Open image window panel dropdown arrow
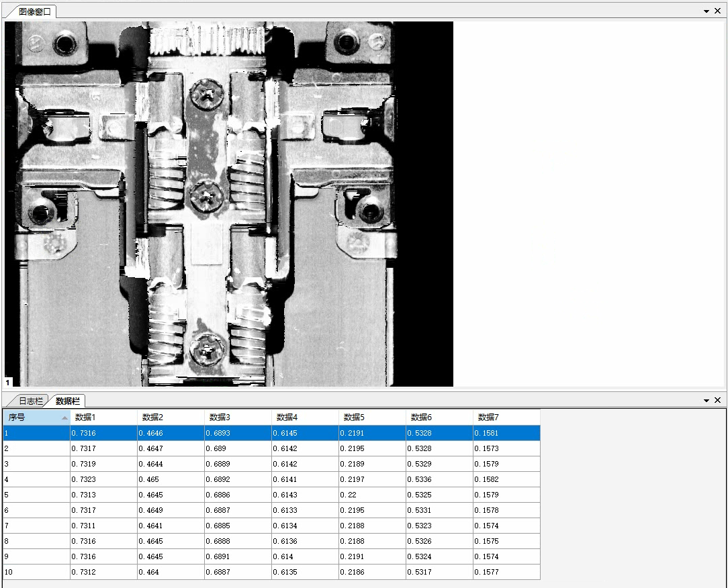 click(x=707, y=11)
